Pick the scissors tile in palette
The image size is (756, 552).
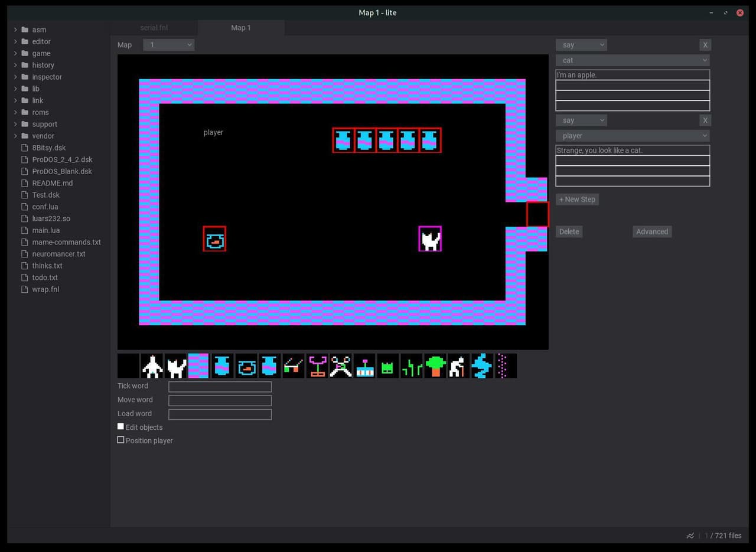341,366
